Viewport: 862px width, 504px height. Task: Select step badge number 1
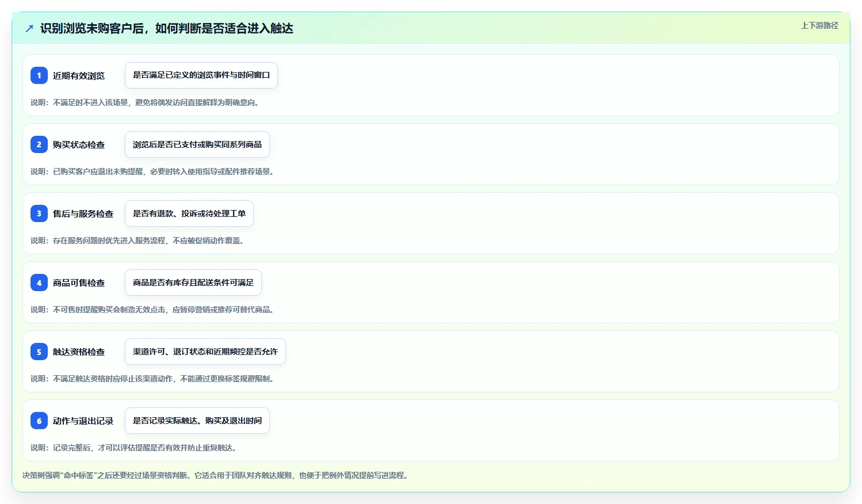point(39,75)
